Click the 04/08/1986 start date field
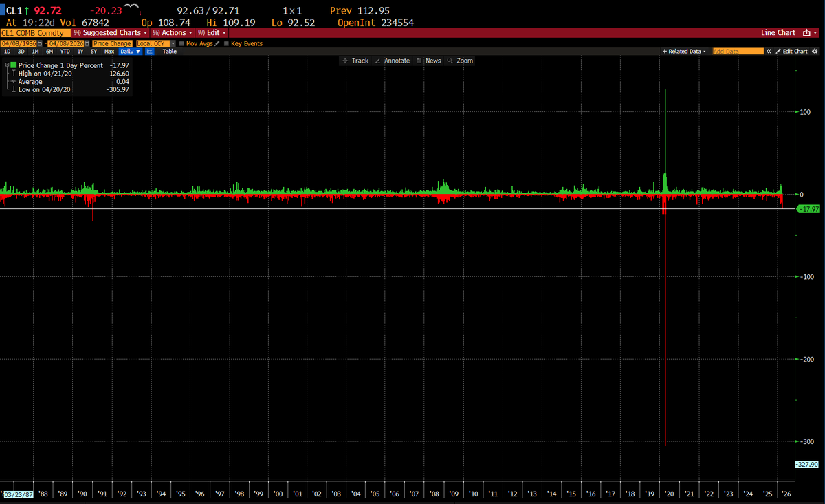The width and height of the screenshot is (825, 504). [19, 43]
